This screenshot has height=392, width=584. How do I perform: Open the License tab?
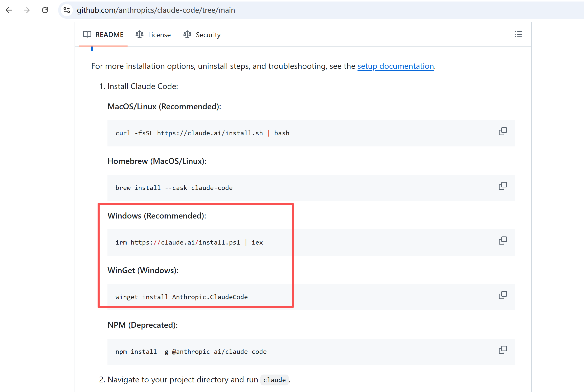coord(153,35)
